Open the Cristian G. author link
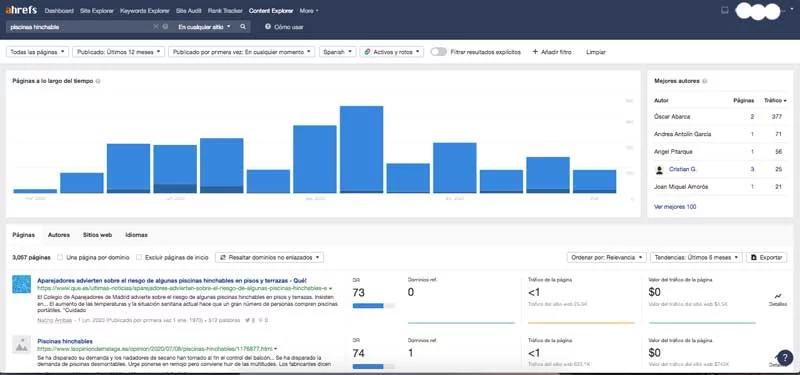 click(683, 169)
